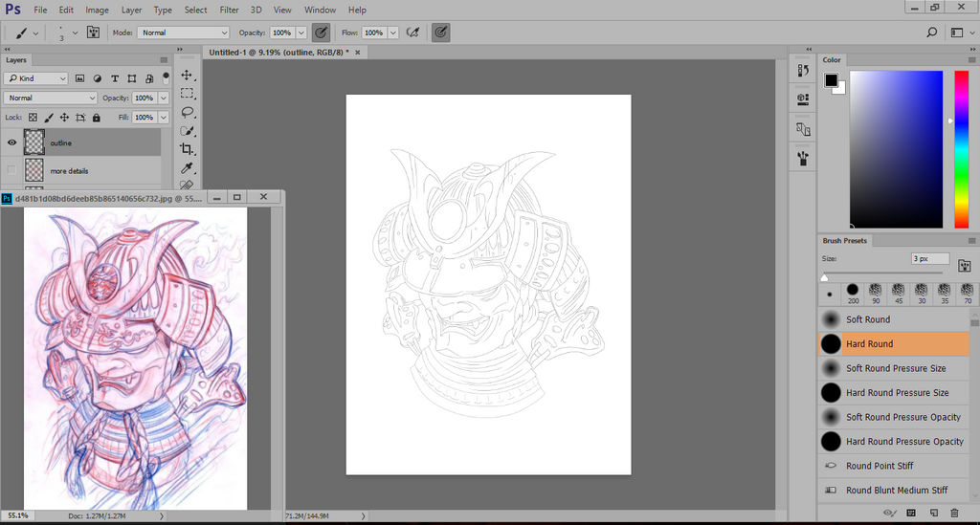980x525 pixels.
Task: Select Round Point Stiff brush
Action: pos(894,466)
